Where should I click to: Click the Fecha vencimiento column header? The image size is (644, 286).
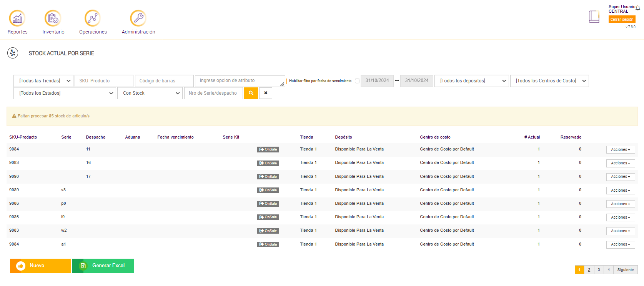point(175,137)
